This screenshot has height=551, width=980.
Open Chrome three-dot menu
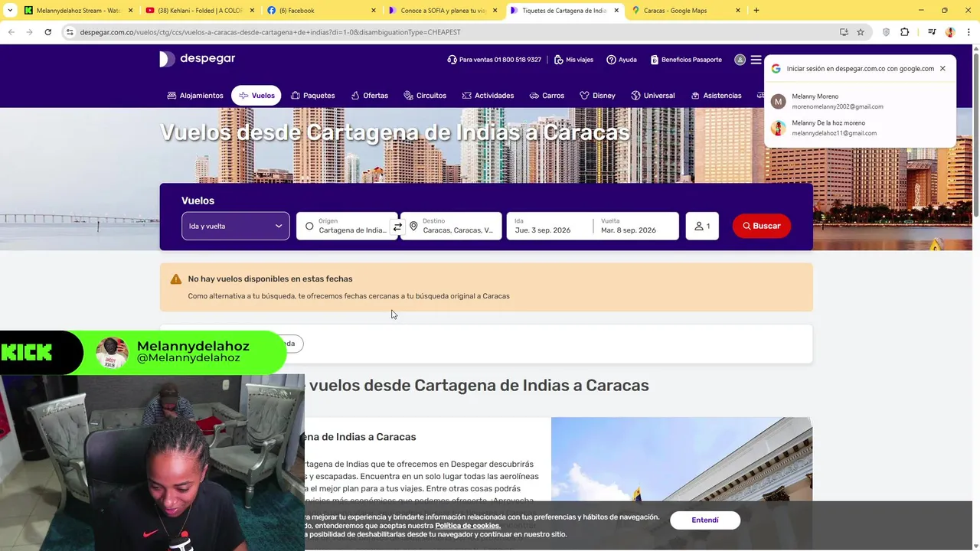[968, 32]
